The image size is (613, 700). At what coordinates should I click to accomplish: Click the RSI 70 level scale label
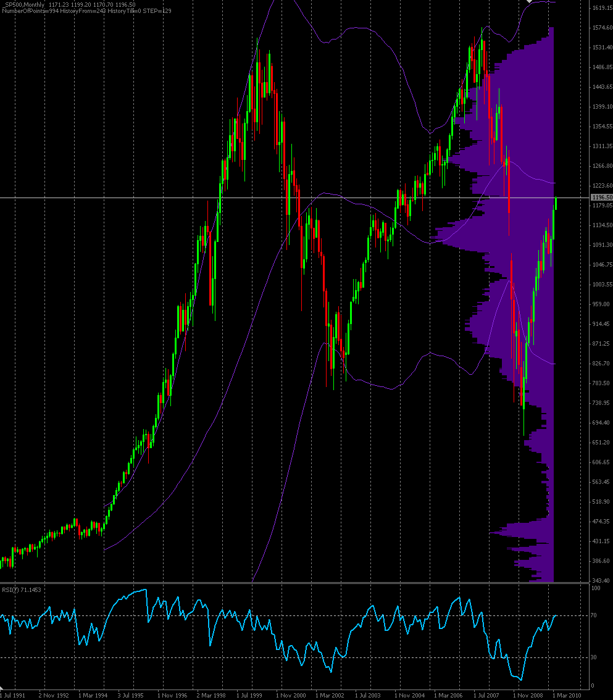(596, 615)
